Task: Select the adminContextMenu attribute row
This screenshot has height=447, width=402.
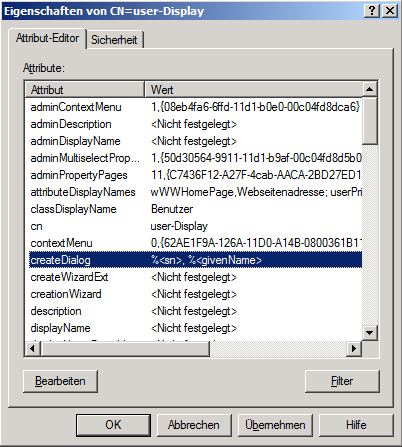Action: pos(195,107)
